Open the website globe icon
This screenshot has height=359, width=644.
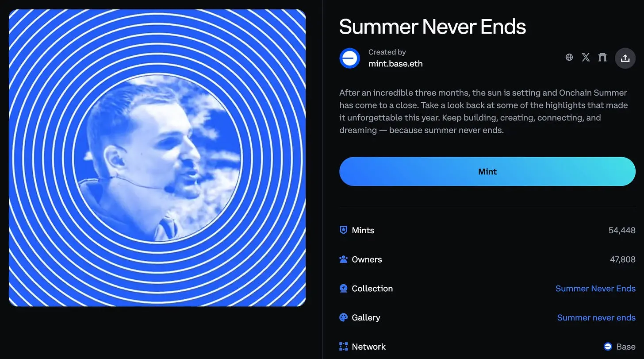[x=569, y=57]
